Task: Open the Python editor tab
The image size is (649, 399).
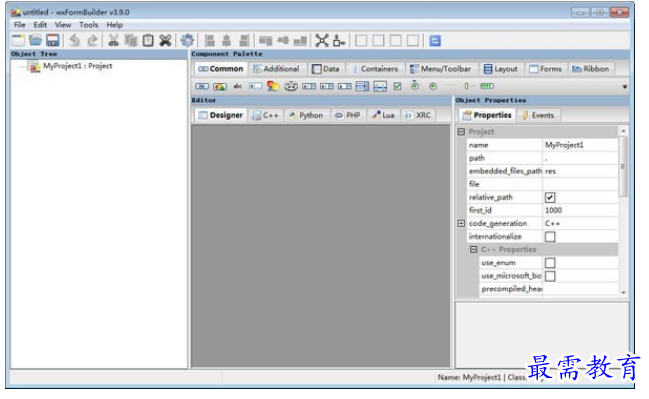Action: click(306, 115)
